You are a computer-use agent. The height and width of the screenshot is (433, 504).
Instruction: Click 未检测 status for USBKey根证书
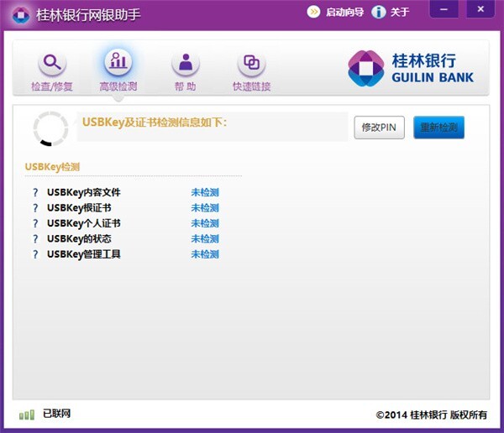pyautogui.click(x=205, y=208)
